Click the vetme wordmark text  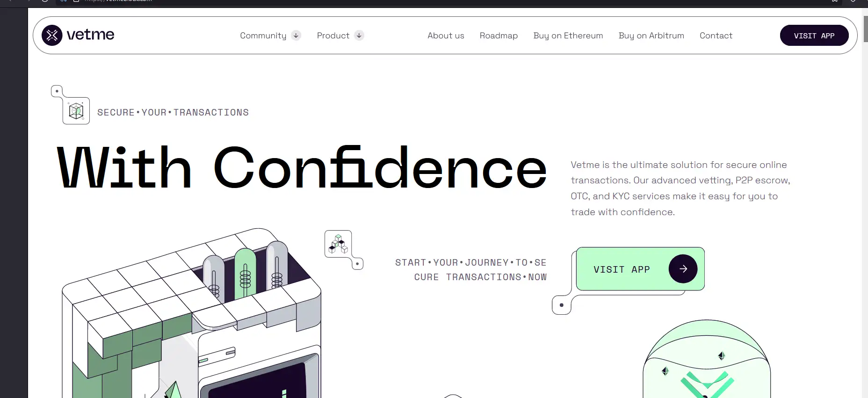click(90, 35)
